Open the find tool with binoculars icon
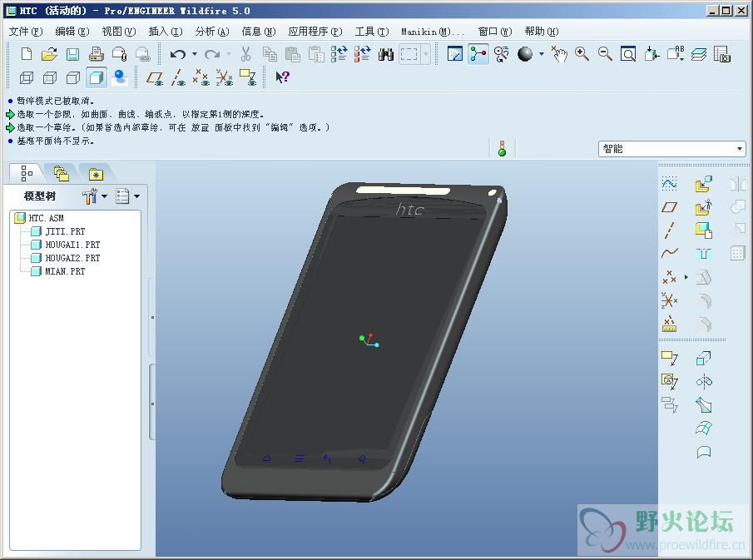Image resolution: width=753 pixels, height=560 pixels. click(385, 54)
